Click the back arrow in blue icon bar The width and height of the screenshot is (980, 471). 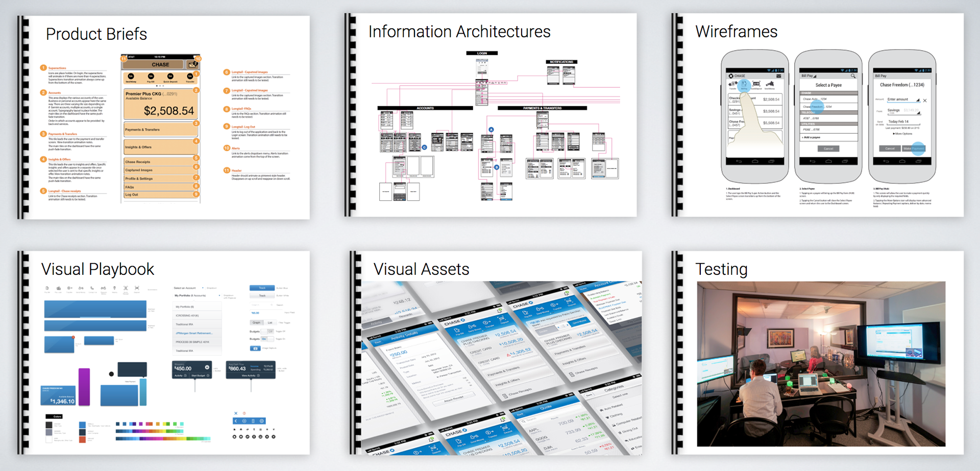236,421
